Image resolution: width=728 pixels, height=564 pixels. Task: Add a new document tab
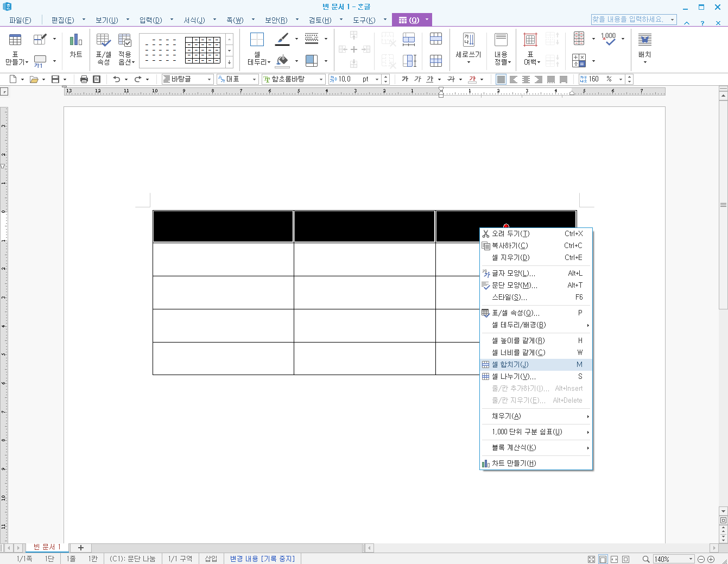pos(81,548)
